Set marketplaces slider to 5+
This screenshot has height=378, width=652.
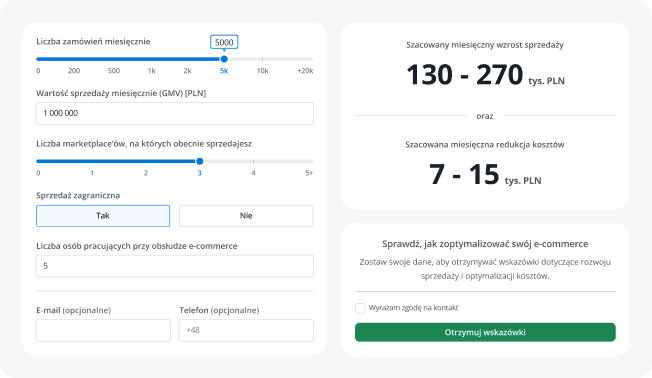point(311,161)
